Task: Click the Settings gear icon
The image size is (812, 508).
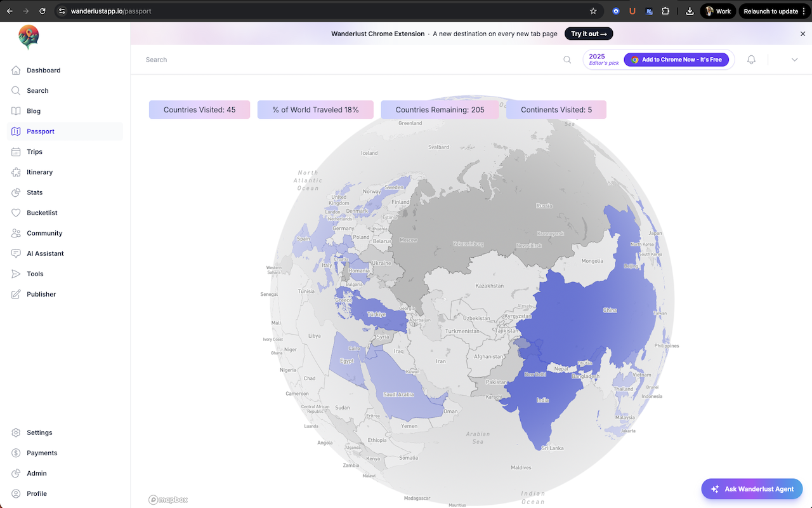Action: click(x=16, y=432)
